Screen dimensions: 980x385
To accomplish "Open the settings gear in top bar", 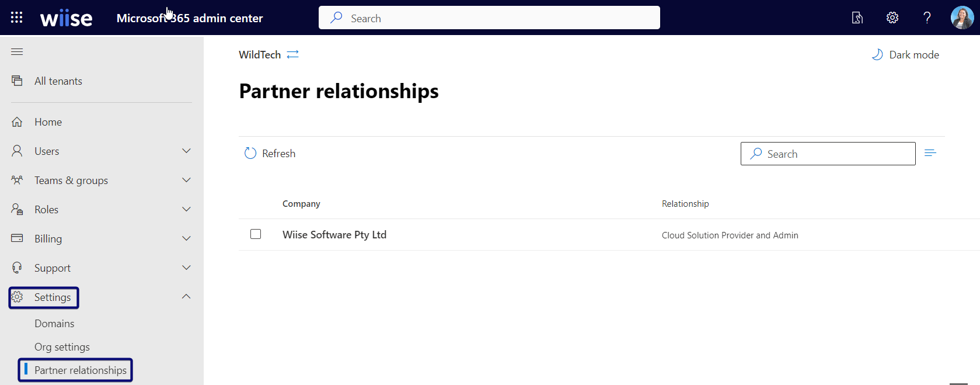I will pos(892,18).
